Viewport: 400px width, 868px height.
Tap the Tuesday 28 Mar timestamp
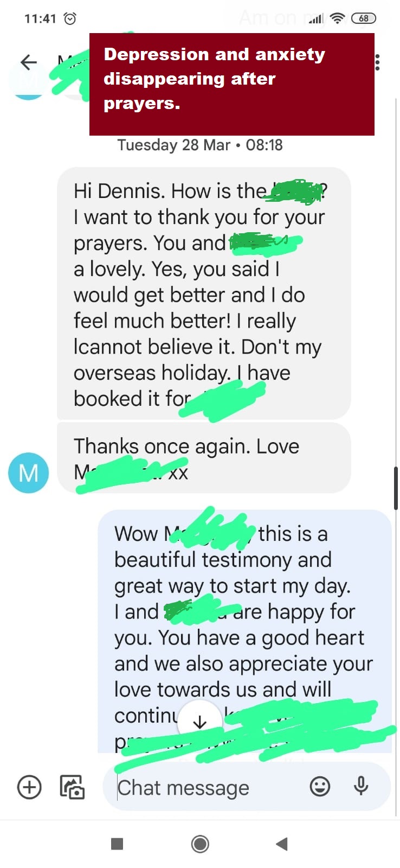tap(200, 145)
